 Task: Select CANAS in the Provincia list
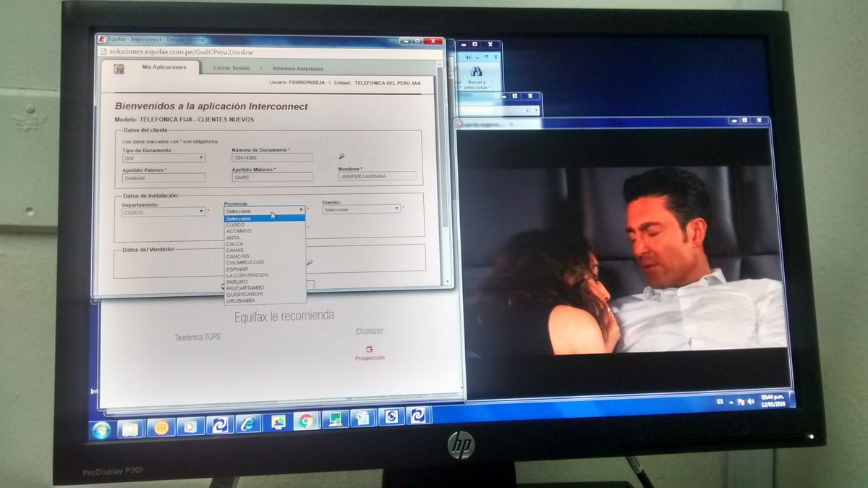[x=265, y=250]
